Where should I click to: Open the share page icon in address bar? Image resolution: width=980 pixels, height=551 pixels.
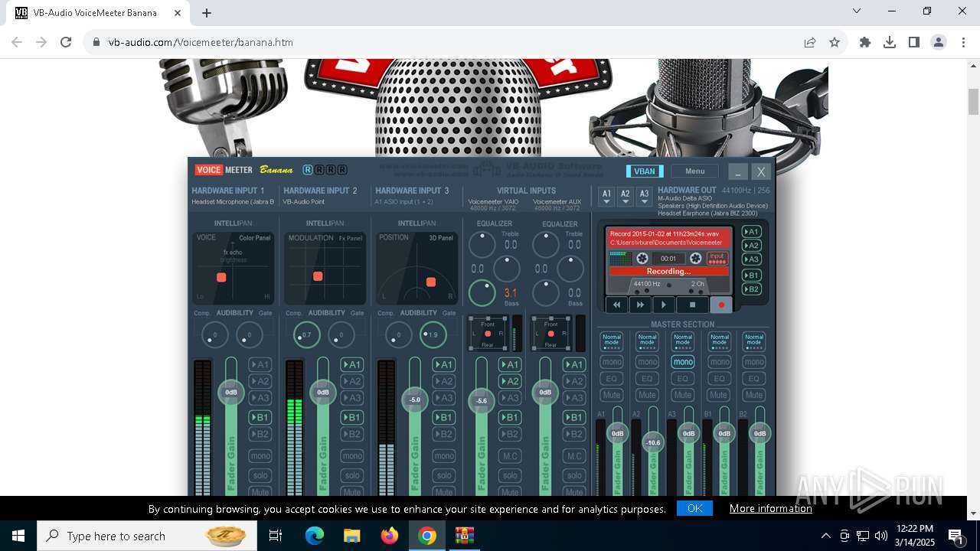click(810, 42)
